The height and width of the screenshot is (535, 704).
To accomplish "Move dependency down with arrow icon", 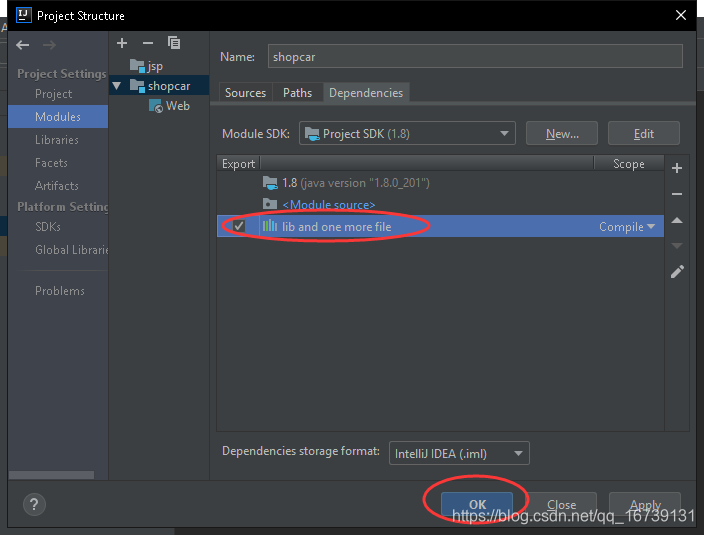I will (x=677, y=246).
